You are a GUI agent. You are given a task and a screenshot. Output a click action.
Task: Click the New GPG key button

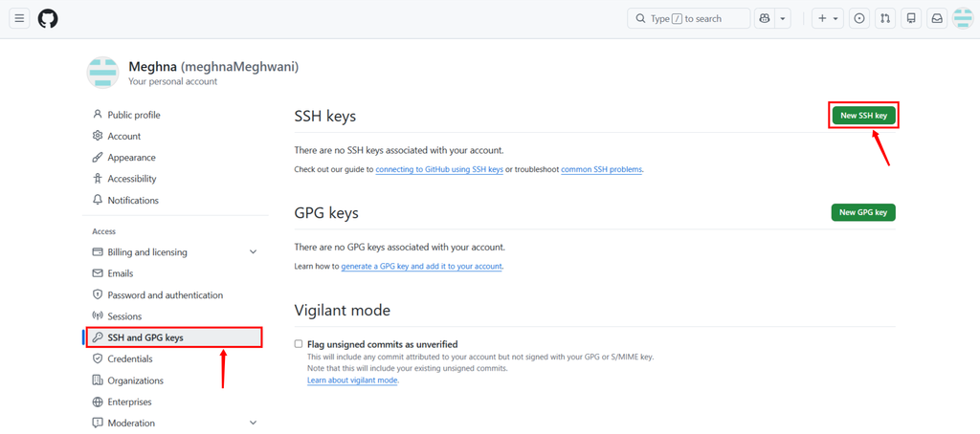pyautogui.click(x=863, y=212)
